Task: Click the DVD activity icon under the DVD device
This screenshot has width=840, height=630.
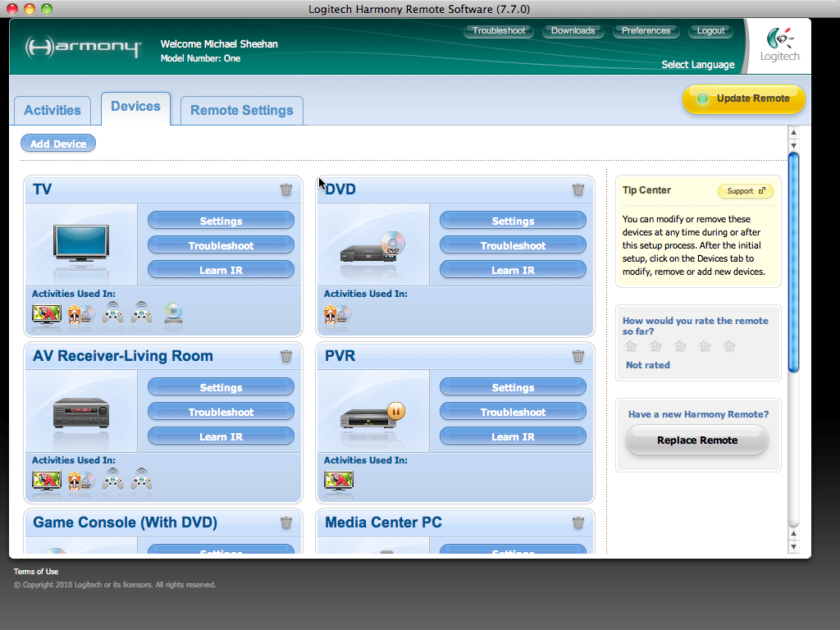Action: [x=337, y=314]
